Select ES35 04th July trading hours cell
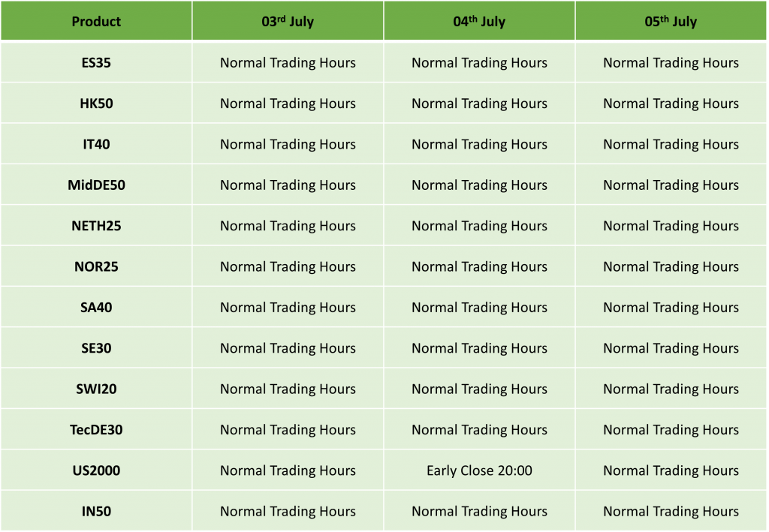Viewport: 769px width, 532px height. [479, 63]
